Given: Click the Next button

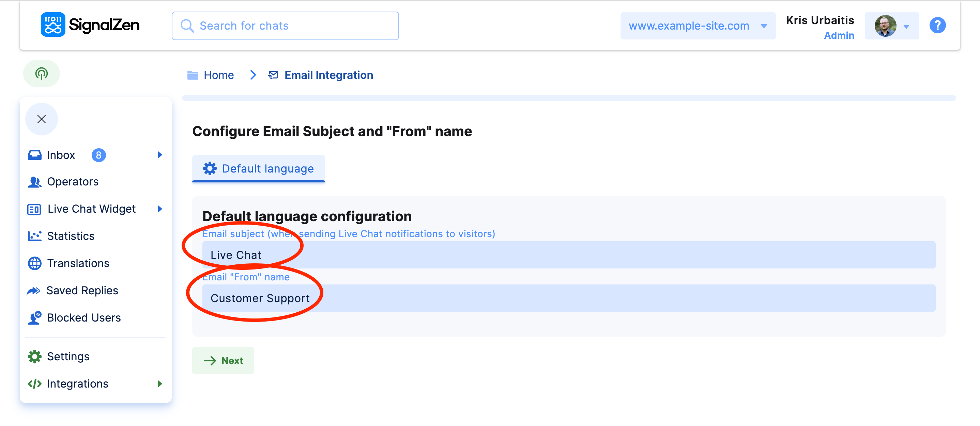Looking at the screenshot, I should tap(223, 360).
